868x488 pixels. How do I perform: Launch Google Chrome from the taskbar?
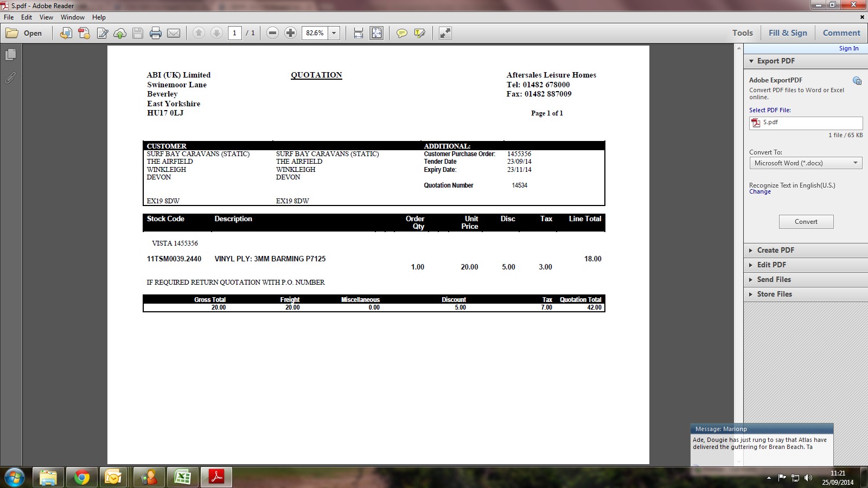tap(82, 477)
